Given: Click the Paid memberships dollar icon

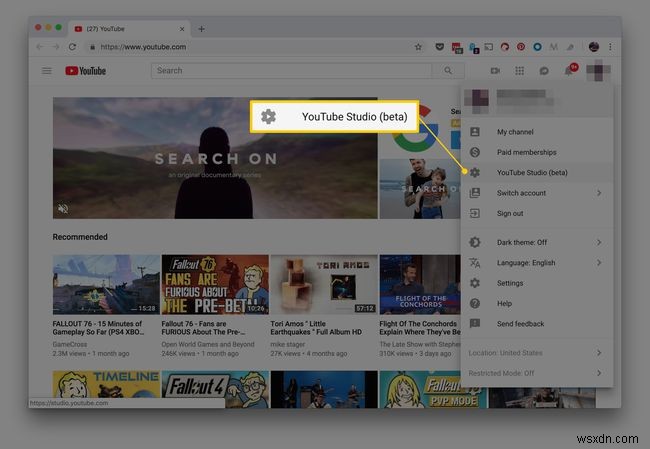Looking at the screenshot, I should [475, 152].
